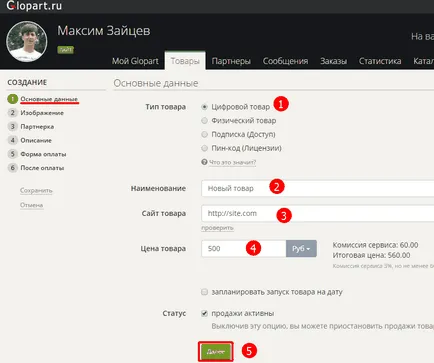This screenshot has height=363, width=434.
Task: Click the проверить link
Action: coord(217,228)
